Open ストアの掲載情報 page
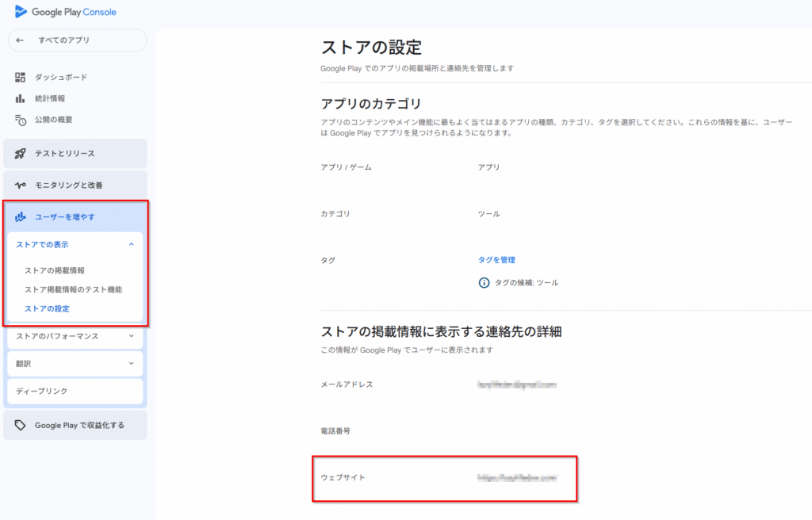Viewport: 812px width, 520px height. coord(55,270)
